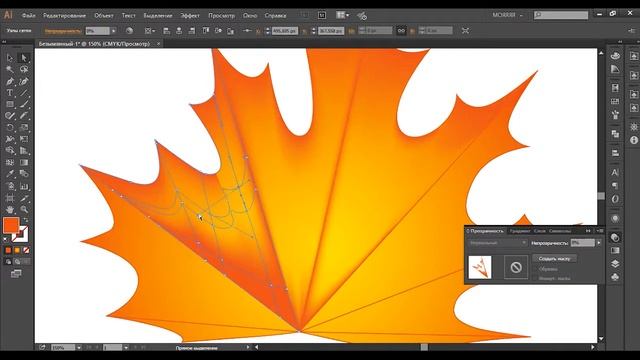The width and height of the screenshot is (640, 360).
Task: Click the isolate selected object icon
Action: pos(465,31)
